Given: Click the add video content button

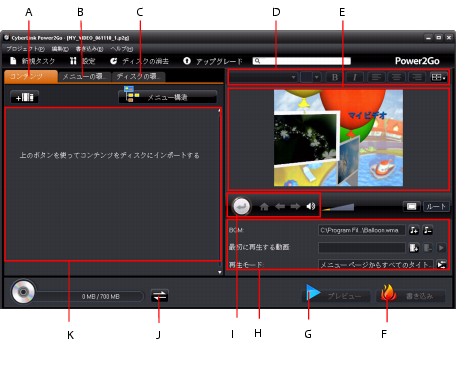Looking at the screenshot, I should point(24,97).
